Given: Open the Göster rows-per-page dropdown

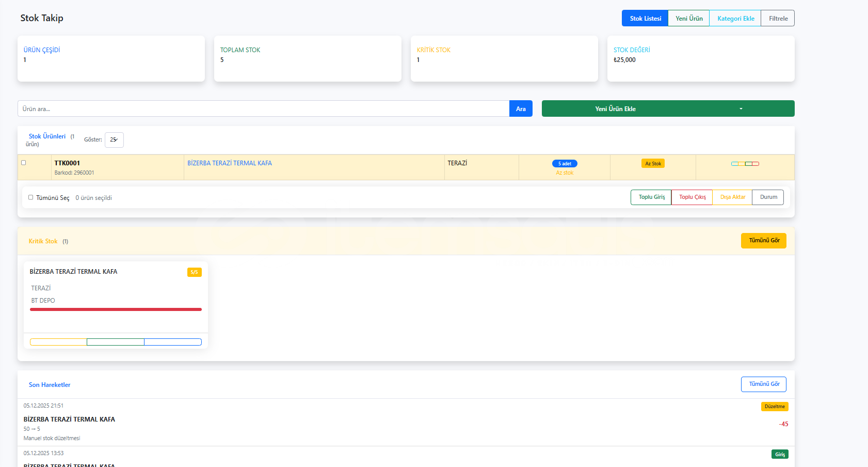Looking at the screenshot, I should click(114, 140).
